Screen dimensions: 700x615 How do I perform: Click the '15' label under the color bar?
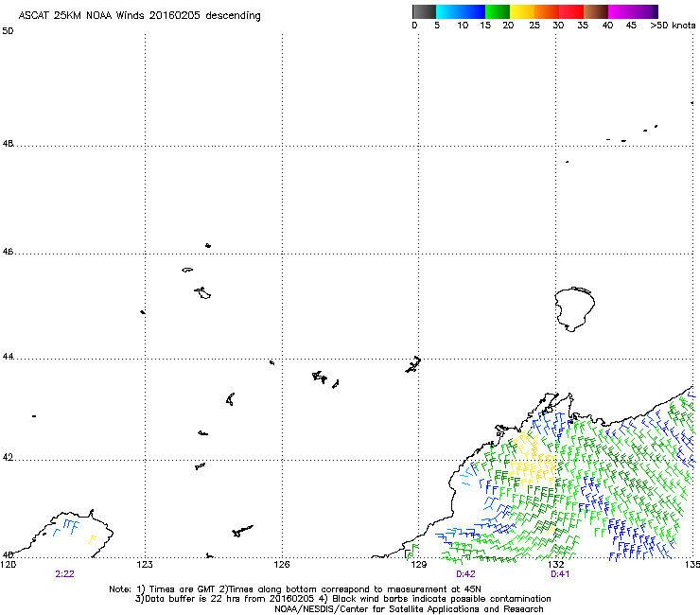(x=485, y=26)
